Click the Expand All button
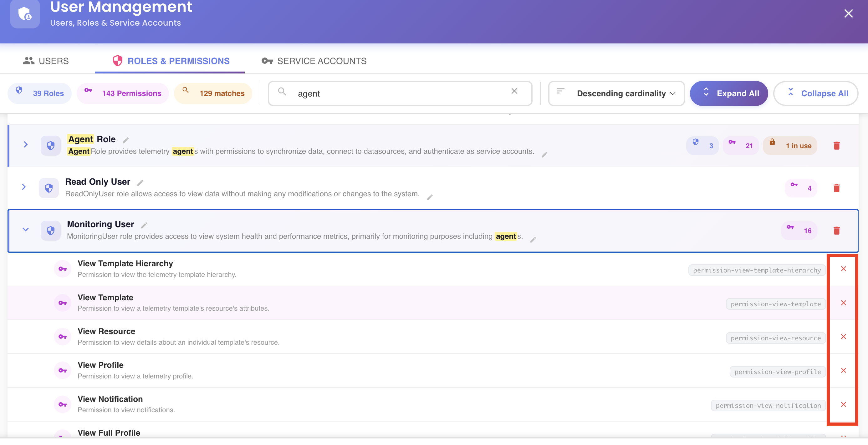 (x=729, y=93)
